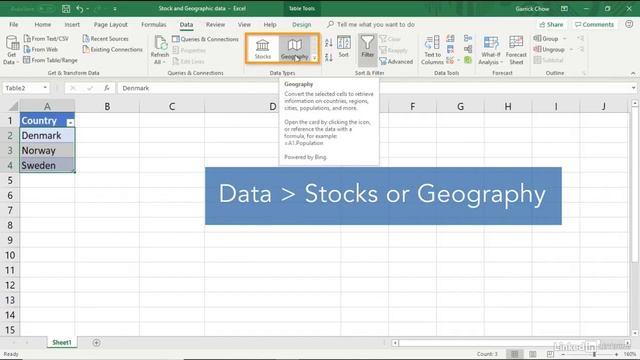This screenshot has width=640, height=360.
Task: Open the Country column filter dropdown
Action: pyautogui.click(x=70, y=122)
